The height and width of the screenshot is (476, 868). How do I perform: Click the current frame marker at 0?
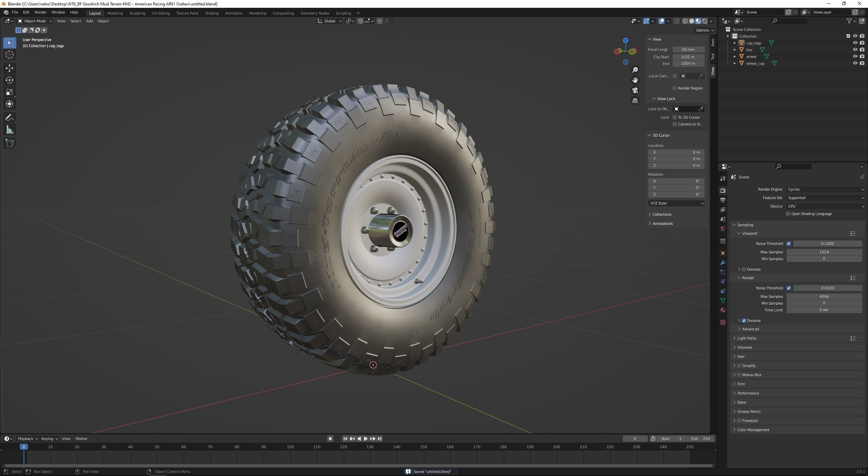[x=24, y=447]
